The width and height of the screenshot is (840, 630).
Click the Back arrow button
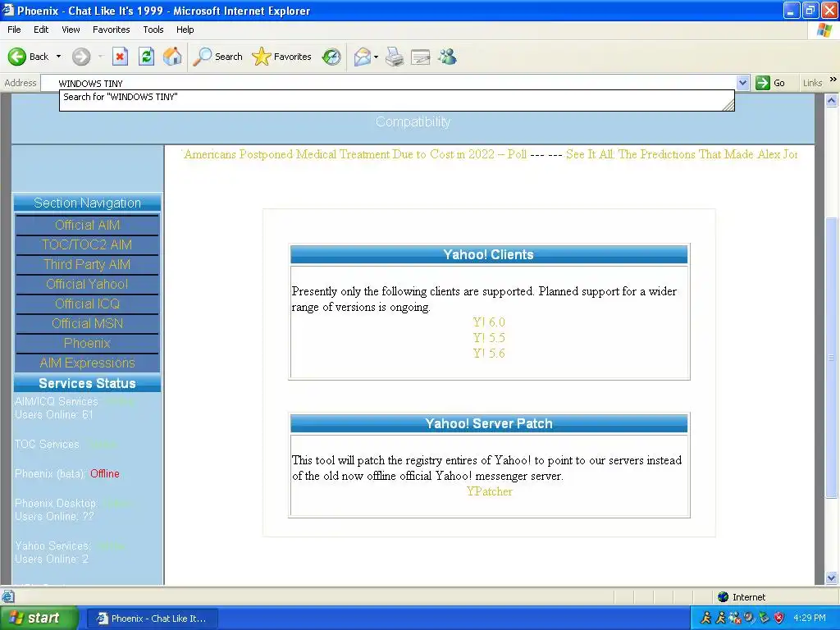coord(28,57)
